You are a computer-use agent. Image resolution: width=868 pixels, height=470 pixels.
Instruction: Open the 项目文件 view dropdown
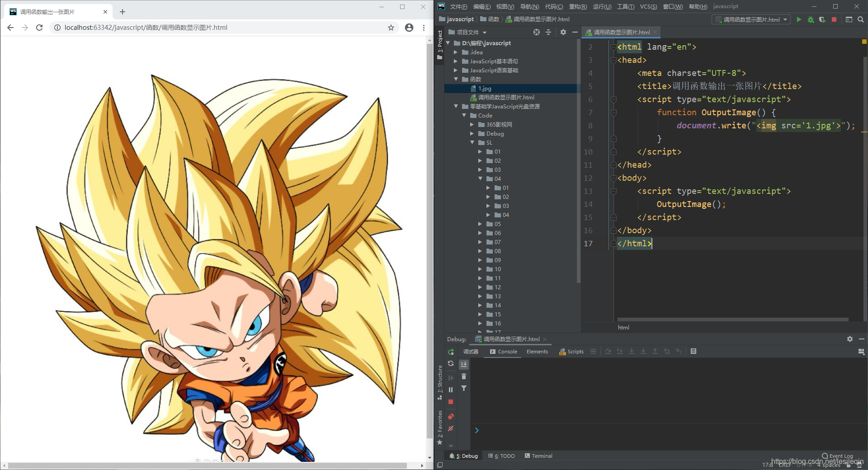[468, 32]
